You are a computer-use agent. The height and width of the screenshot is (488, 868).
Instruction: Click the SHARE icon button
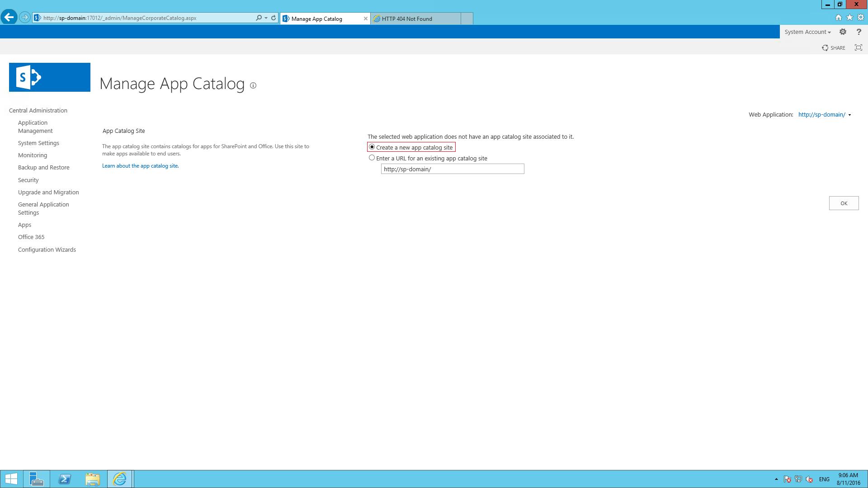coord(834,48)
